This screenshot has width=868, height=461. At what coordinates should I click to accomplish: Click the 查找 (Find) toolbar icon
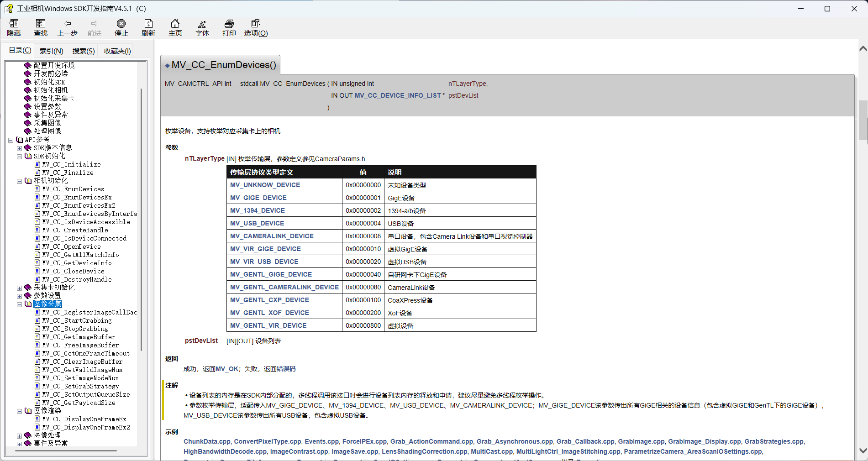click(41, 23)
